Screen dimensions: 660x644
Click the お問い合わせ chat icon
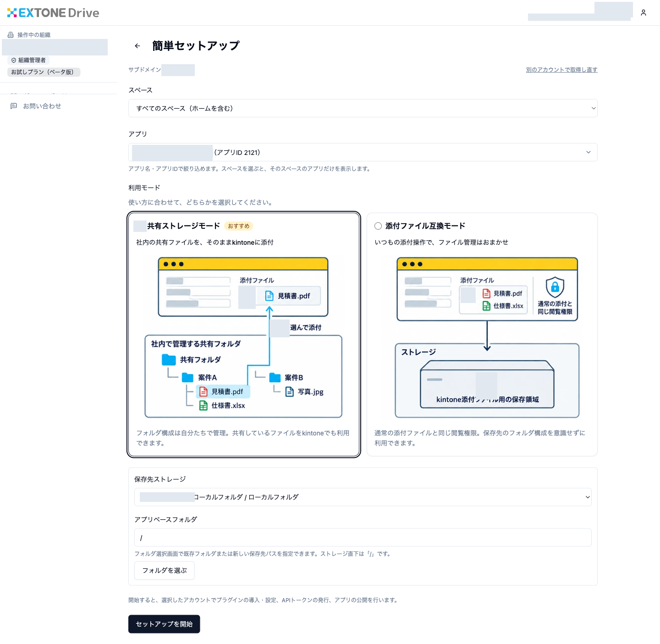pos(14,106)
